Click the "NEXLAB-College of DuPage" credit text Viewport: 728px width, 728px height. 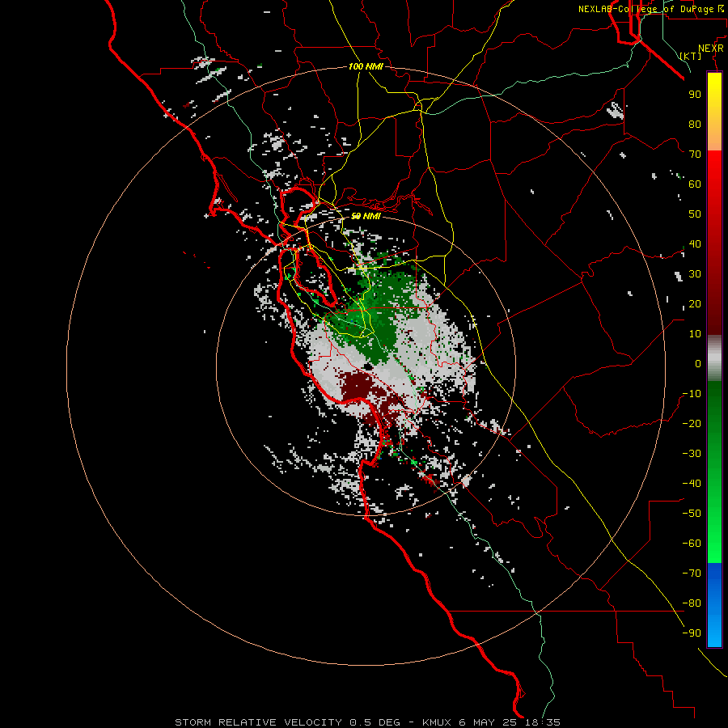coord(645,9)
